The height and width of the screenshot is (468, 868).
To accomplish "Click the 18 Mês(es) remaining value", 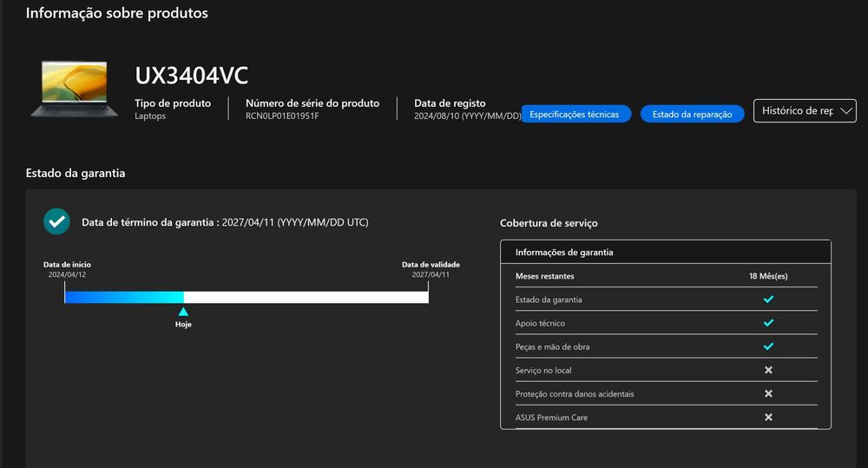I will click(x=768, y=276).
